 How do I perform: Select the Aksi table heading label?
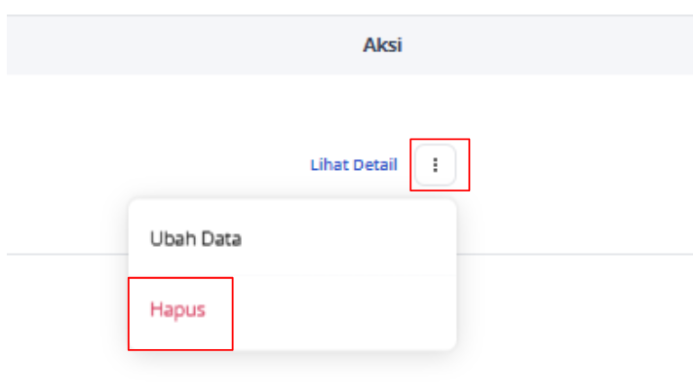click(382, 45)
